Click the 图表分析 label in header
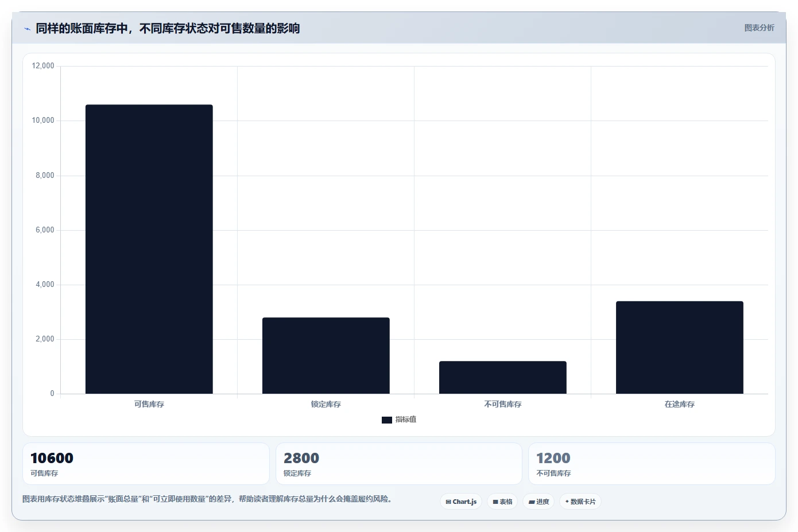The image size is (798, 532). (x=759, y=28)
